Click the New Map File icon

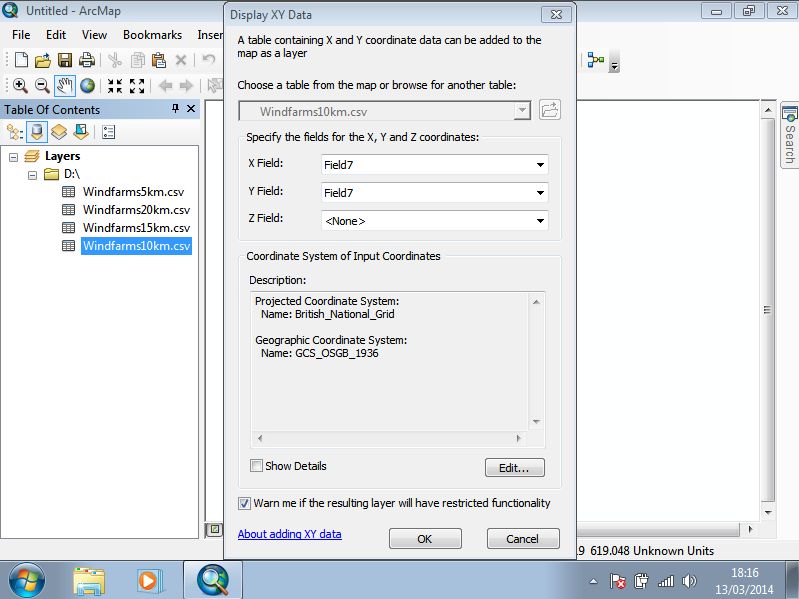[x=21, y=60]
